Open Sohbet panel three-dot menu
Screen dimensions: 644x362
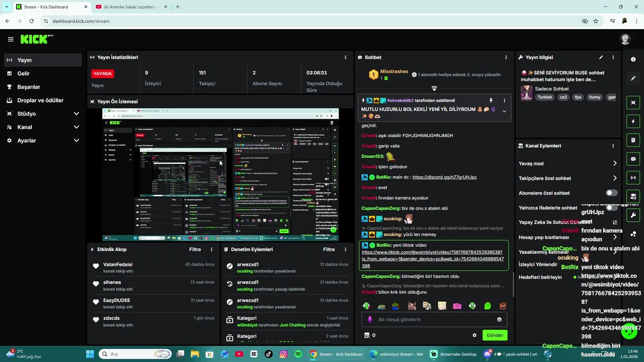[x=506, y=57]
